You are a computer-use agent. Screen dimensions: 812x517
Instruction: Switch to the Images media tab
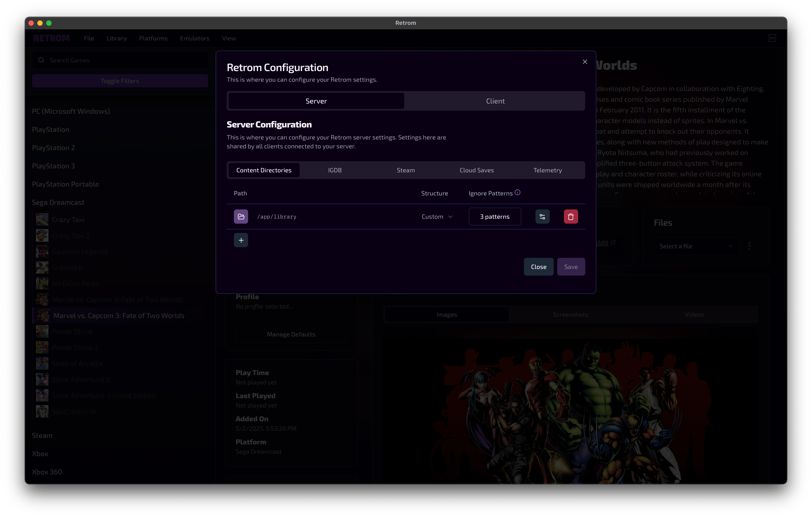(446, 314)
